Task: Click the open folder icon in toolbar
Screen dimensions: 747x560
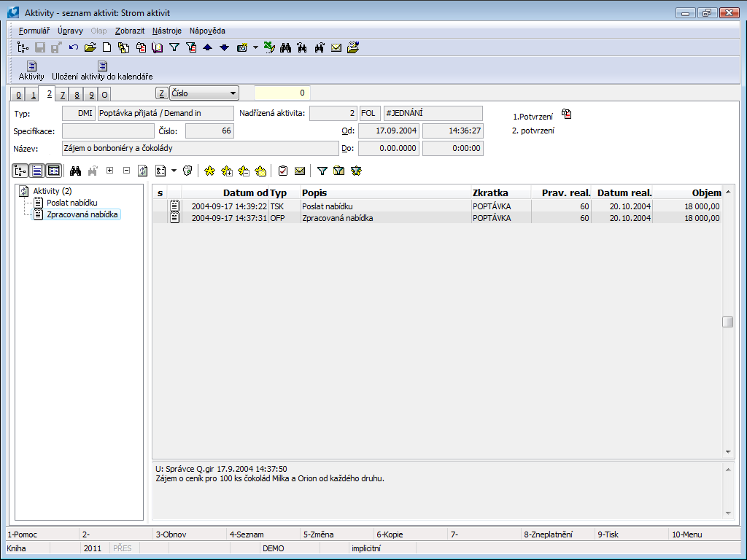Action: [90, 48]
